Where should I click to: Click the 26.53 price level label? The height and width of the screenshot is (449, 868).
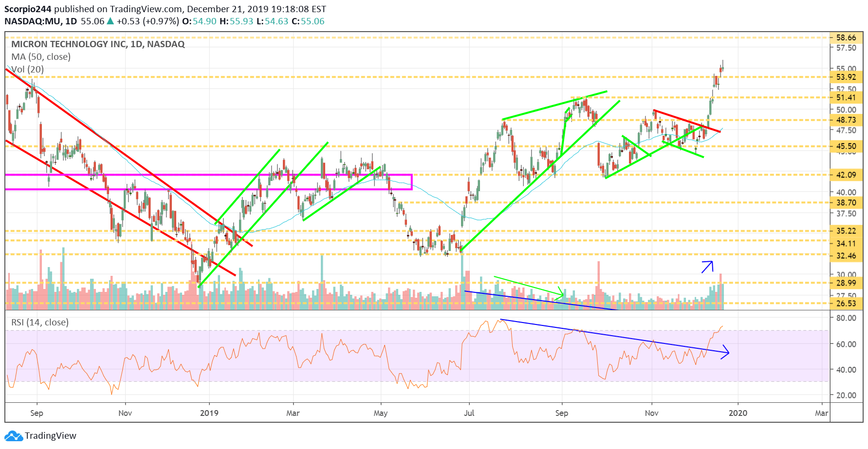pos(846,303)
